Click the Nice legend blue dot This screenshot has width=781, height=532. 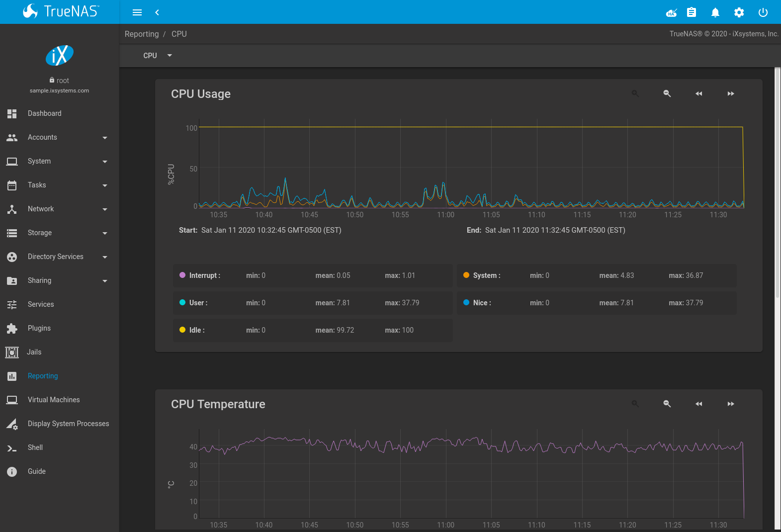pos(466,302)
